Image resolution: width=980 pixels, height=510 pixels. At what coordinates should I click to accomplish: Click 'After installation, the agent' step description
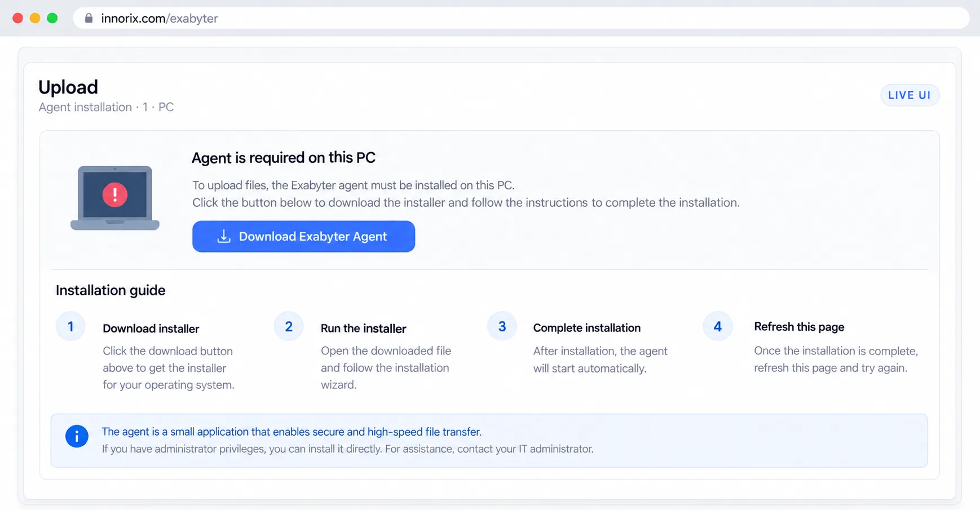coord(601,360)
